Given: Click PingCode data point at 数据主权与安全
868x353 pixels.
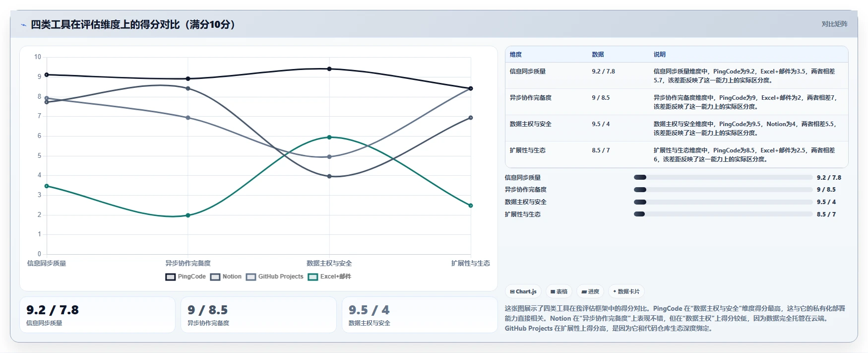Looking at the screenshot, I should pos(329,69).
